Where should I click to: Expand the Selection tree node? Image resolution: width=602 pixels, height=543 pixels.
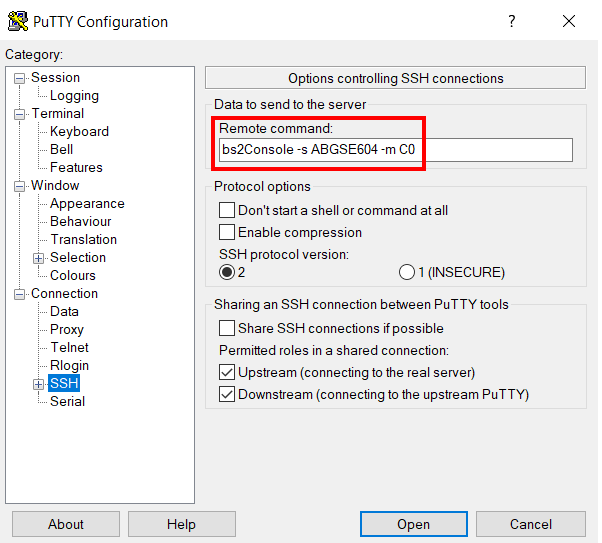pyautogui.click(x=39, y=258)
